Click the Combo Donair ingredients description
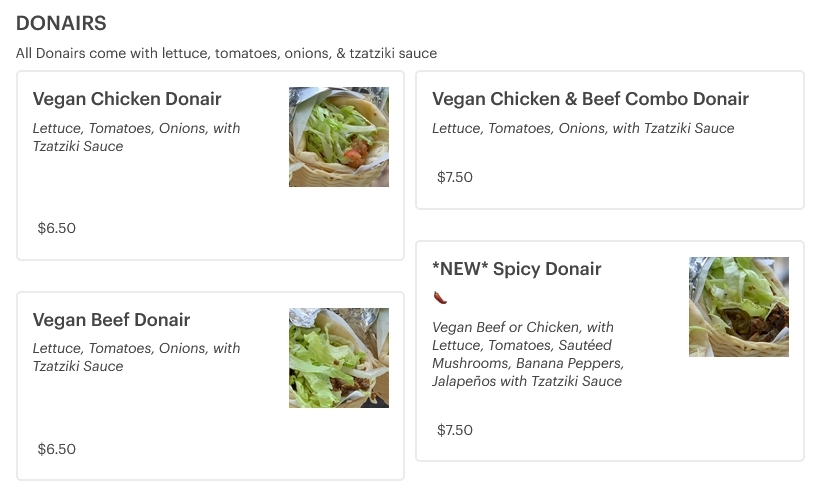This screenshot has height=499, width=824. 583,128
